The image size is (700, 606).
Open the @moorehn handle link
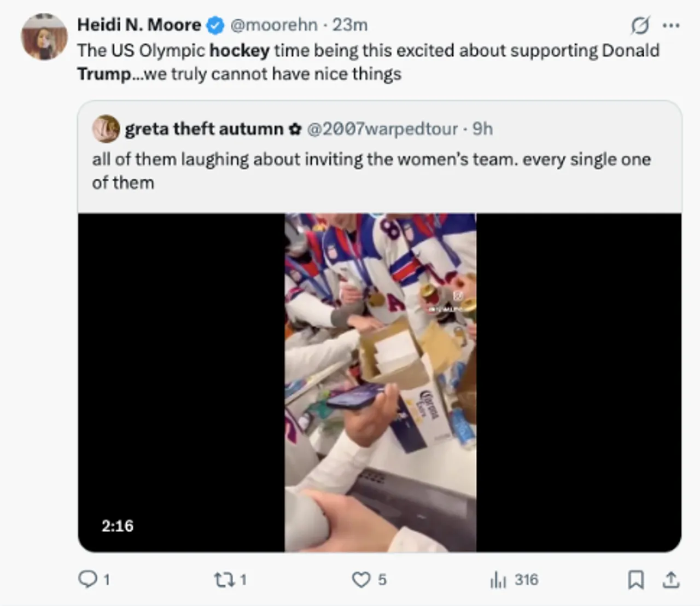point(273,25)
